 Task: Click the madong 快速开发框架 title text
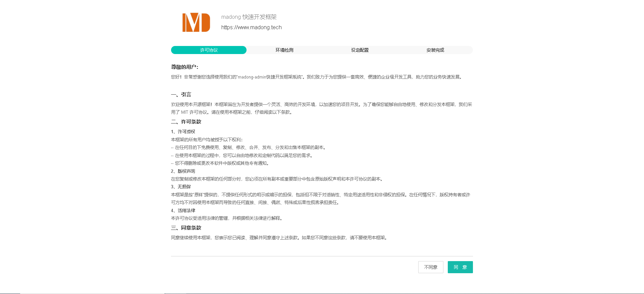[249, 17]
